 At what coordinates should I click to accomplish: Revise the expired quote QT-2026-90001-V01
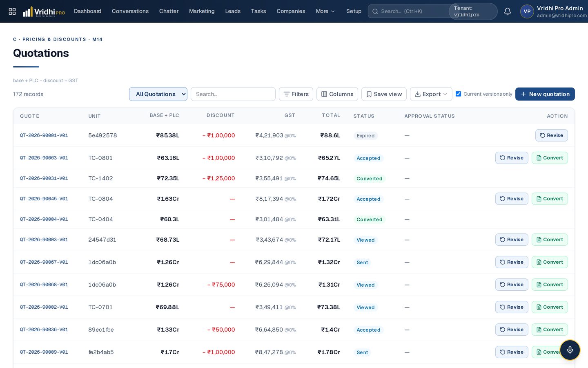pyautogui.click(x=551, y=135)
